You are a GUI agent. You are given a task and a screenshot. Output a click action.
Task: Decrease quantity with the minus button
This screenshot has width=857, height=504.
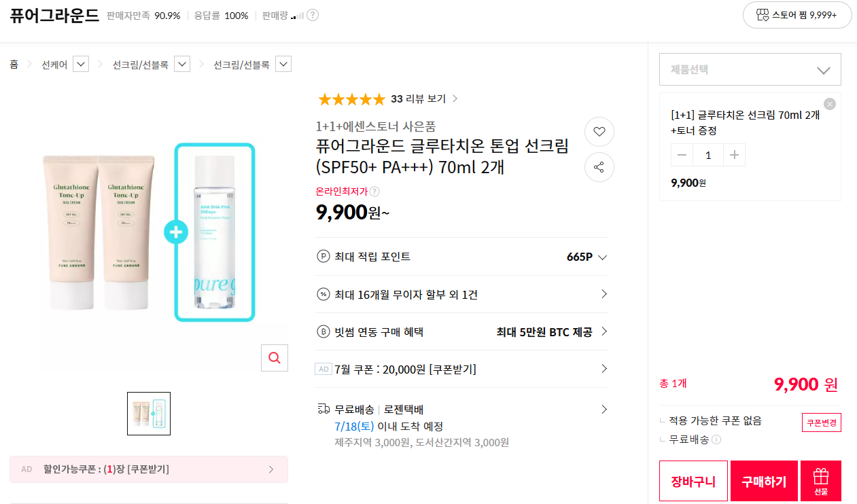(x=682, y=155)
